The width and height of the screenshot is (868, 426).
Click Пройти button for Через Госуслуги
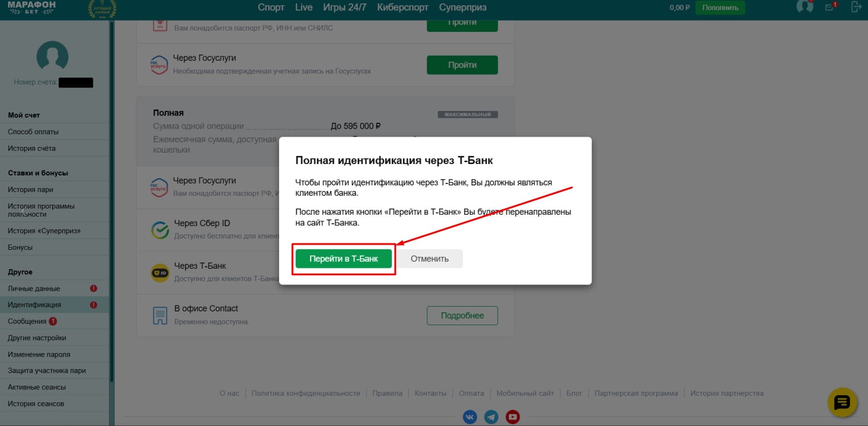tap(462, 65)
